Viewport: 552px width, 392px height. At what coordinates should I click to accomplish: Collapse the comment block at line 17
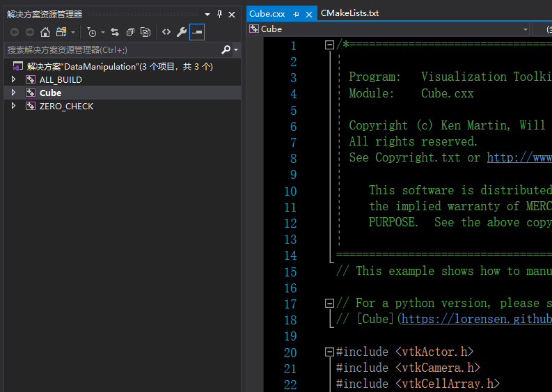[329, 303]
